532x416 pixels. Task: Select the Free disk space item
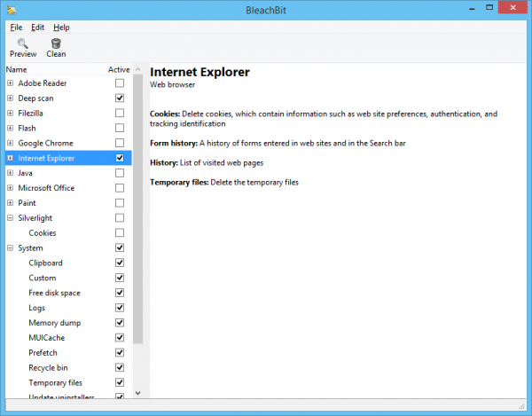tap(68, 293)
